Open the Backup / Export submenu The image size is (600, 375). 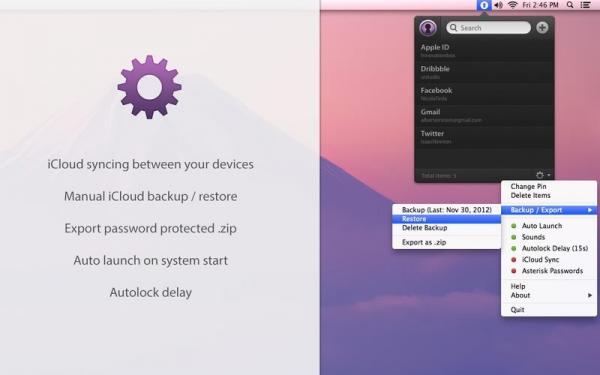pos(549,210)
